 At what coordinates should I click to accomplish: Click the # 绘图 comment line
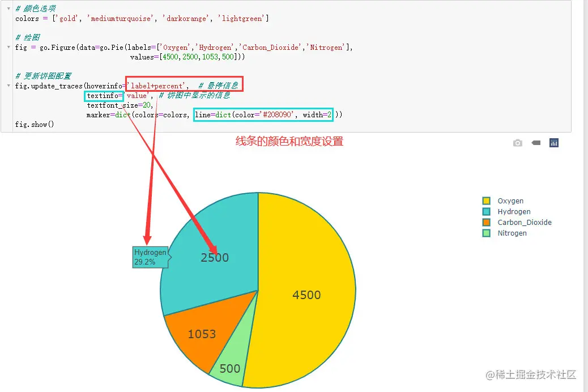[x=27, y=37]
